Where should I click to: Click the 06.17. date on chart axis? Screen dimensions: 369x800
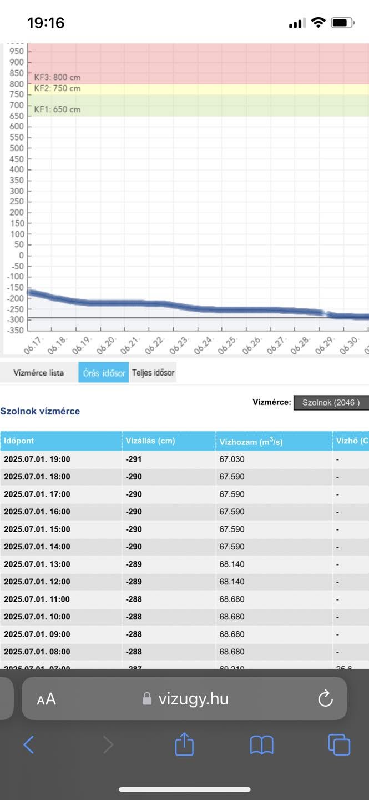[33, 345]
